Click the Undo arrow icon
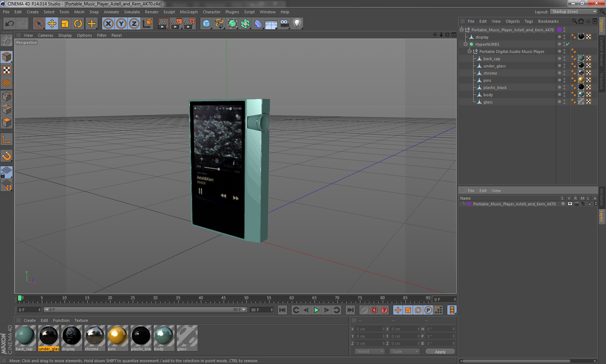The width and height of the screenshot is (606, 364). 10,24
